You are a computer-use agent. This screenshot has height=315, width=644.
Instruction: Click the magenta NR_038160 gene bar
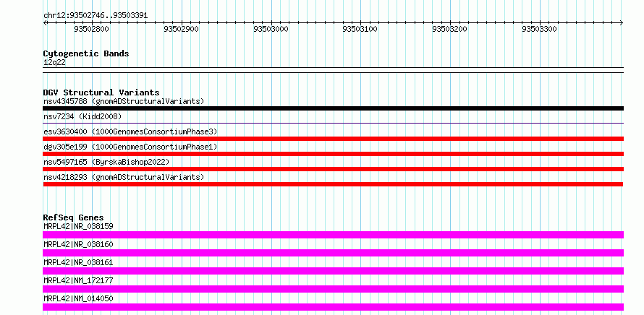pyautogui.click(x=333, y=253)
